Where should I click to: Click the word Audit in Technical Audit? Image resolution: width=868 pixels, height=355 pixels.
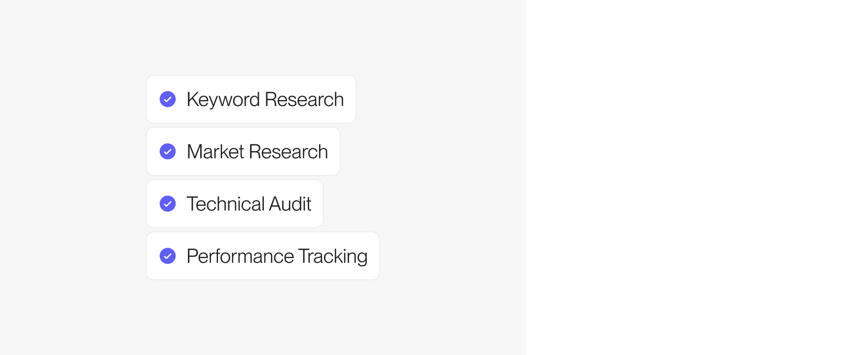click(290, 204)
